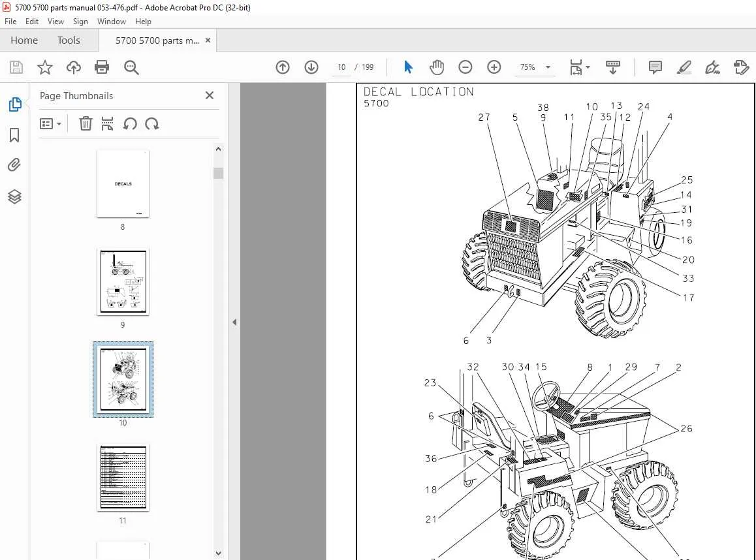This screenshot has height=560, width=756.
Task: Switch to the Home tab
Action: tap(24, 40)
